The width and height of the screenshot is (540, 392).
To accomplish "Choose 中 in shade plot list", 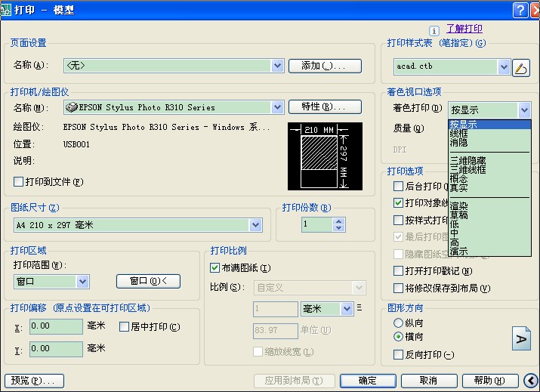I will click(489, 233).
